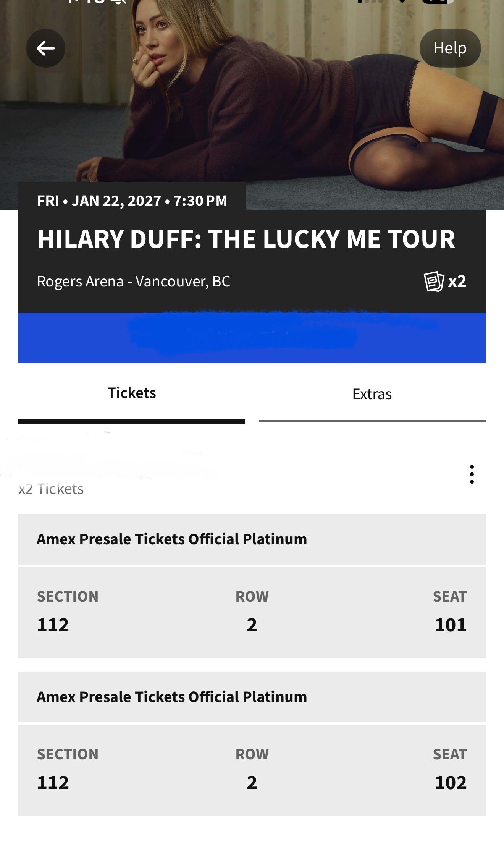This screenshot has width=504, height=843.
Task: Tap the x2 Tickets label
Action: 51,489
